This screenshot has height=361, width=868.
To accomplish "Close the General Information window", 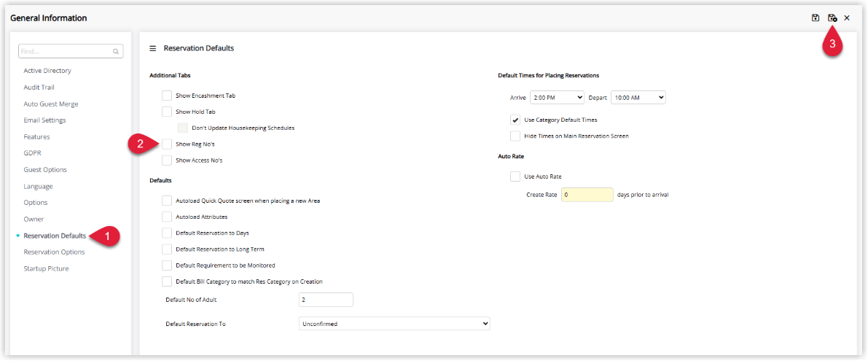I will click(x=847, y=18).
